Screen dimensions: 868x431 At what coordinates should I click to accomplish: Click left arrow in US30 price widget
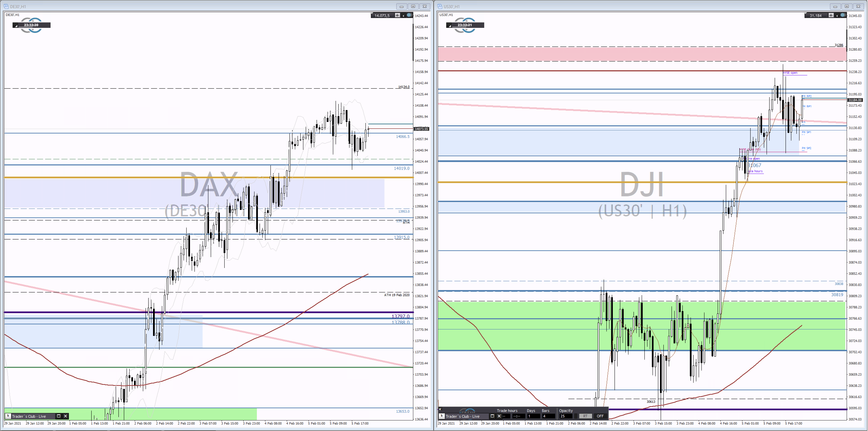(837, 16)
